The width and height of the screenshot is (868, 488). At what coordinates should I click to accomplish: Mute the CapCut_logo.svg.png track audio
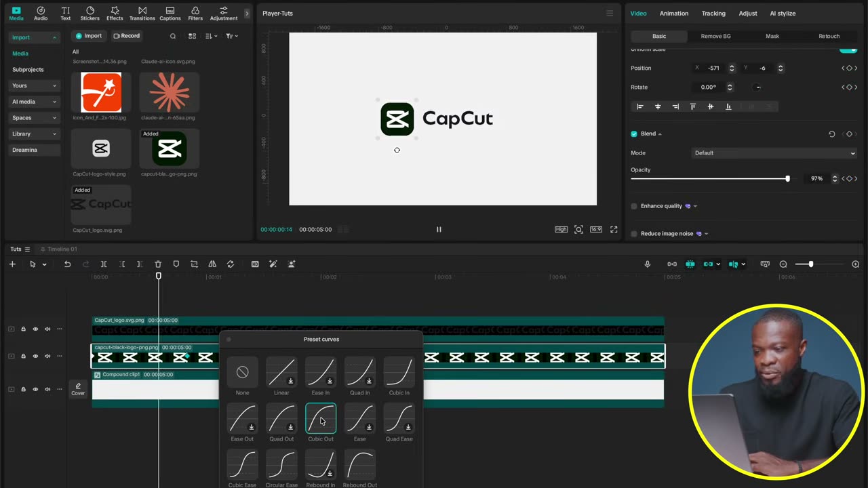pos(47,329)
